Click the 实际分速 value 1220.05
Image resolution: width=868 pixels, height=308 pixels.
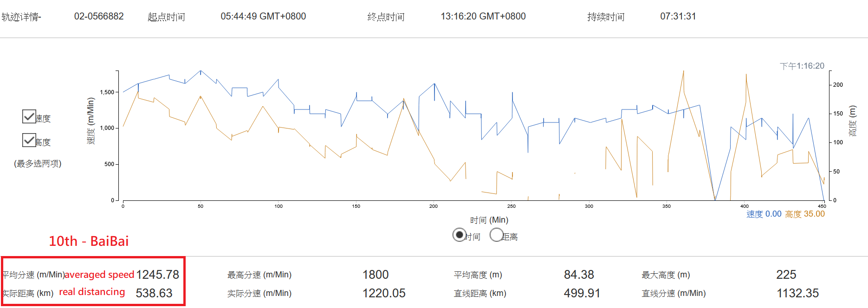tap(384, 293)
